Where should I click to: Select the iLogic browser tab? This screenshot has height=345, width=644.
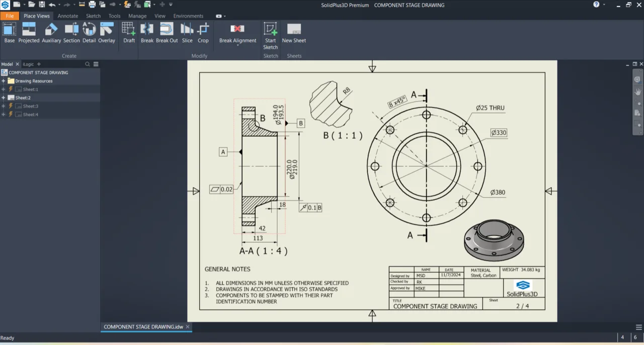28,64
